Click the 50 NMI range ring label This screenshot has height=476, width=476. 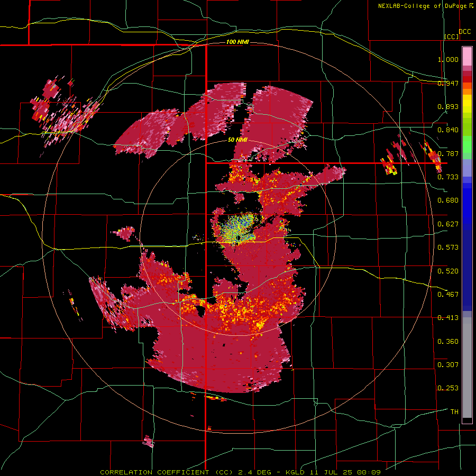pyautogui.click(x=237, y=140)
